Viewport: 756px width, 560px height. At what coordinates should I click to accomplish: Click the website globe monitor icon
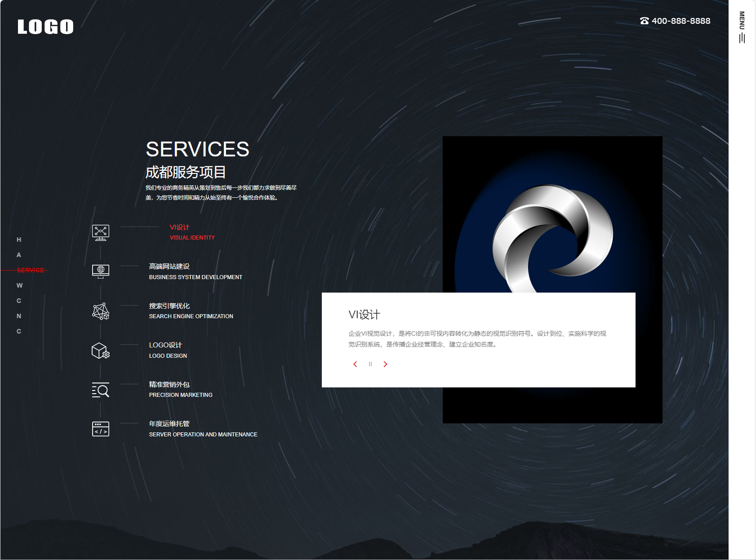click(x=101, y=271)
